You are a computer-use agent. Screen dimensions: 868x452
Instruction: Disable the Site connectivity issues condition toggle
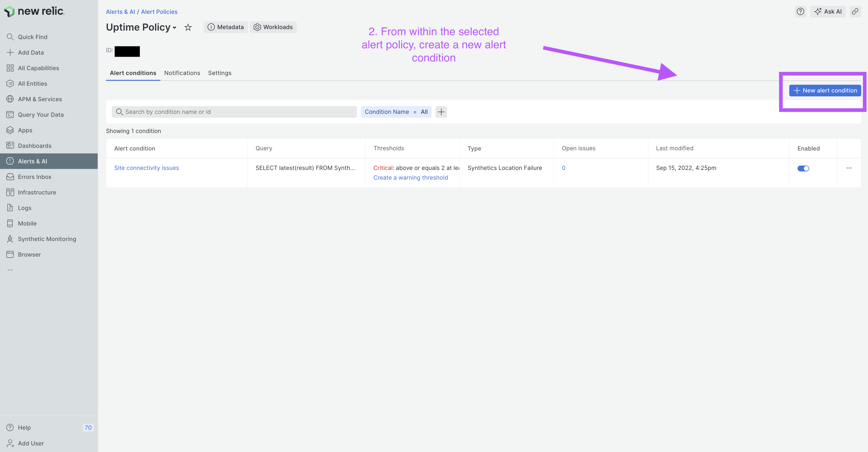pos(803,168)
